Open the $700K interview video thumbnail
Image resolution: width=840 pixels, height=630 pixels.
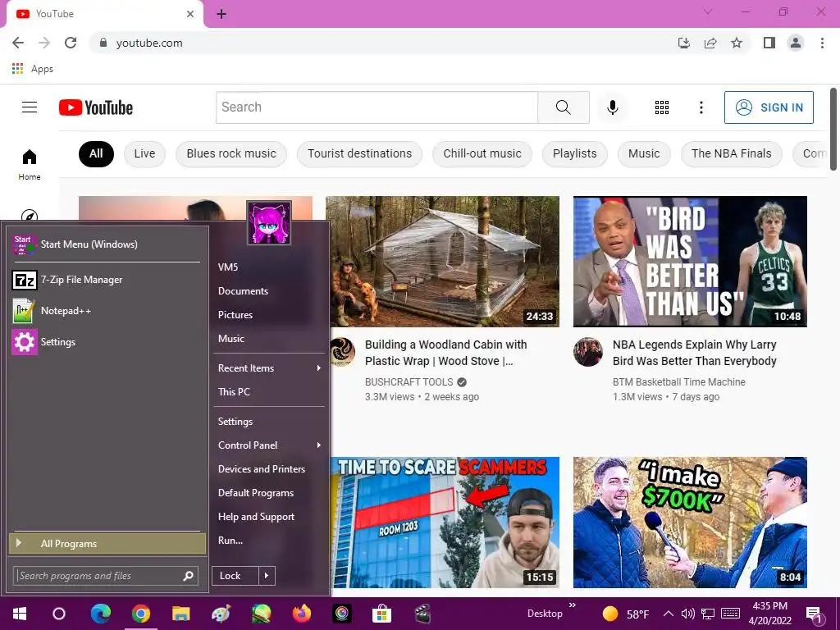coord(690,523)
